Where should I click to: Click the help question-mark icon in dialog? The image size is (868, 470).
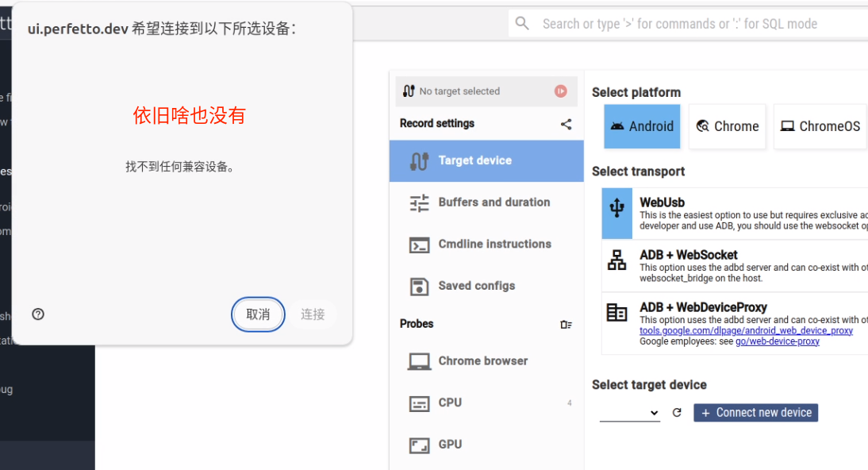[x=38, y=314]
